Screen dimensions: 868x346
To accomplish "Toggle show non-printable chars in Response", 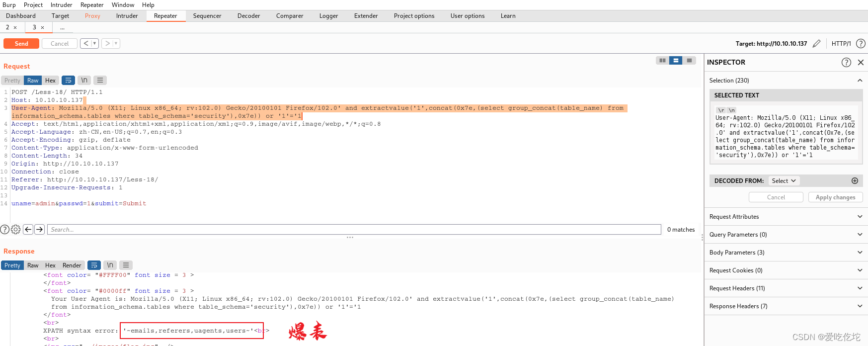I will (110, 265).
